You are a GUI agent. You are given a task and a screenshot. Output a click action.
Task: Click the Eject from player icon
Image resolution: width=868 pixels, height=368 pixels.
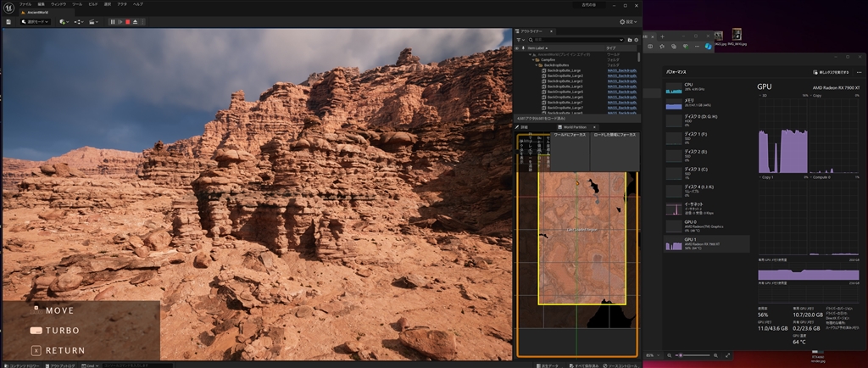point(136,21)
